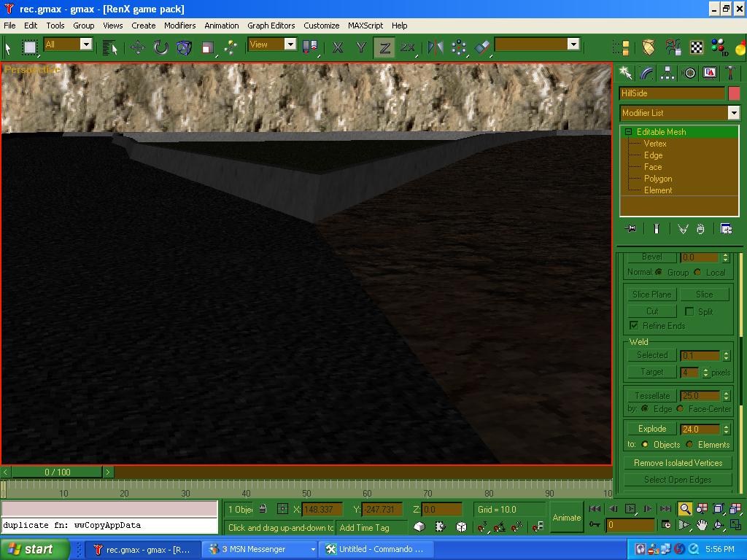This screenshot has width=747, height=560.
Task: Open the Hierarchy command panel tab
Action: 667,73
